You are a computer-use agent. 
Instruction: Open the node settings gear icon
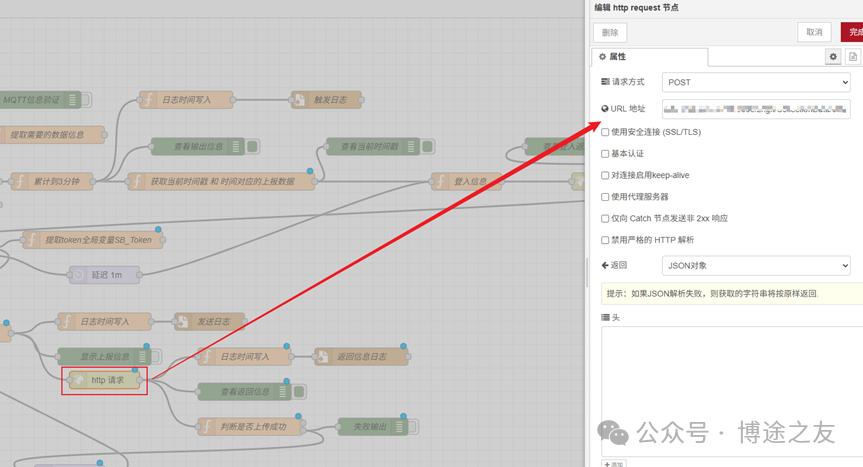[833, 57]
